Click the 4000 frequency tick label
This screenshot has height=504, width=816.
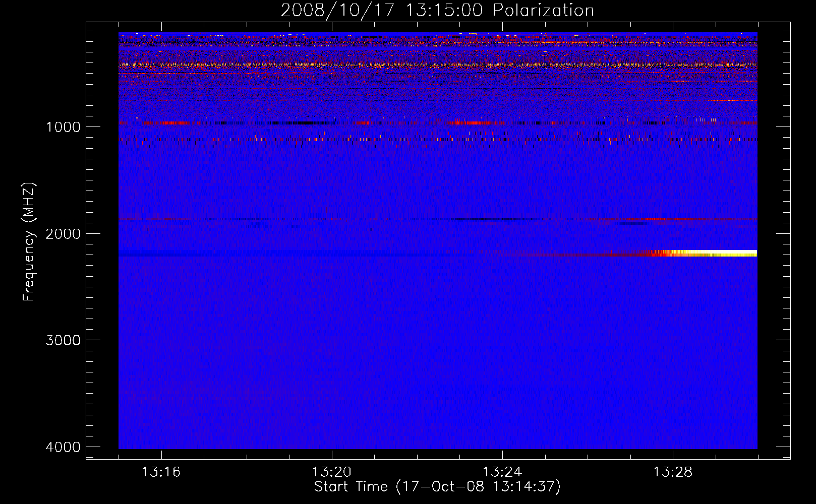pos(63,447)
